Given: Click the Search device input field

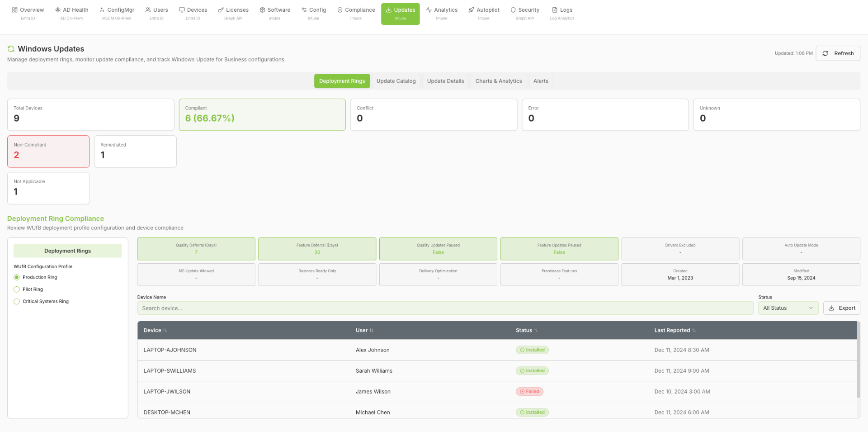Looking at the screenshot, I should (445, 308).
